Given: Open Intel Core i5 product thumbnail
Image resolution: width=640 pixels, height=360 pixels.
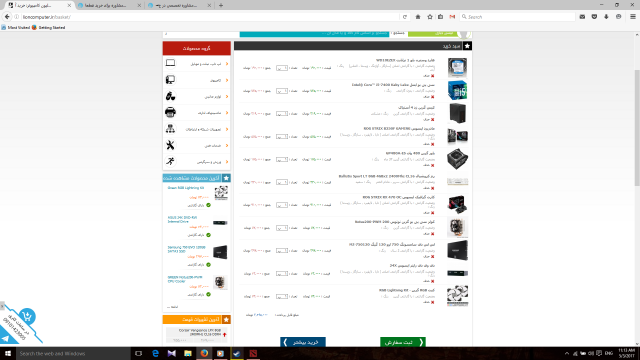Looking at the screenshot, I should (x=457, y=91).
